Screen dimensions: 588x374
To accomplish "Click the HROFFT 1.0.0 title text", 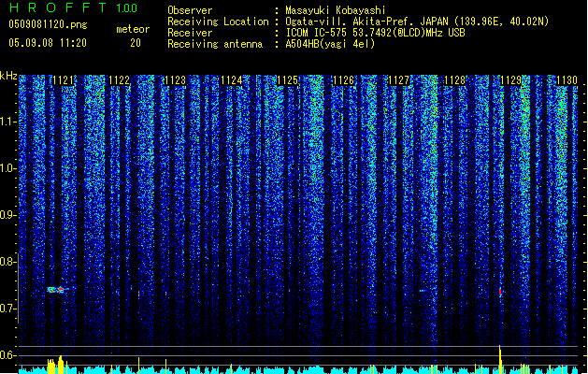I will tap(73, 7).
